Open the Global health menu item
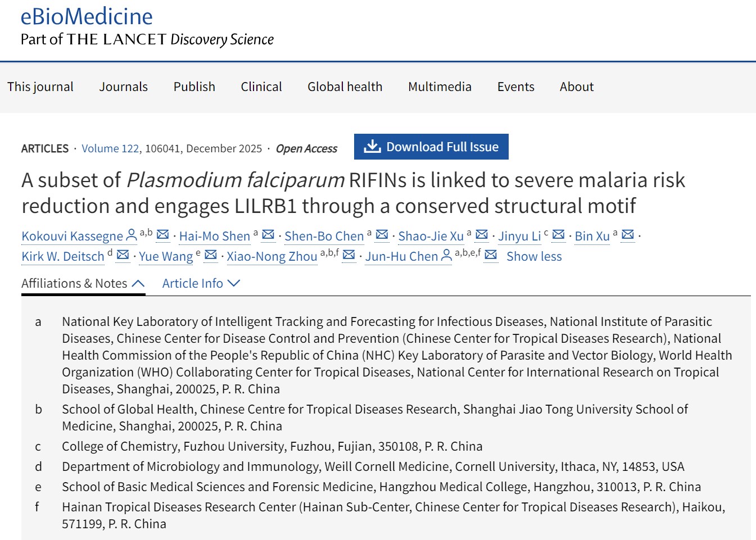 pyautogui.click(x=345, y=87)
